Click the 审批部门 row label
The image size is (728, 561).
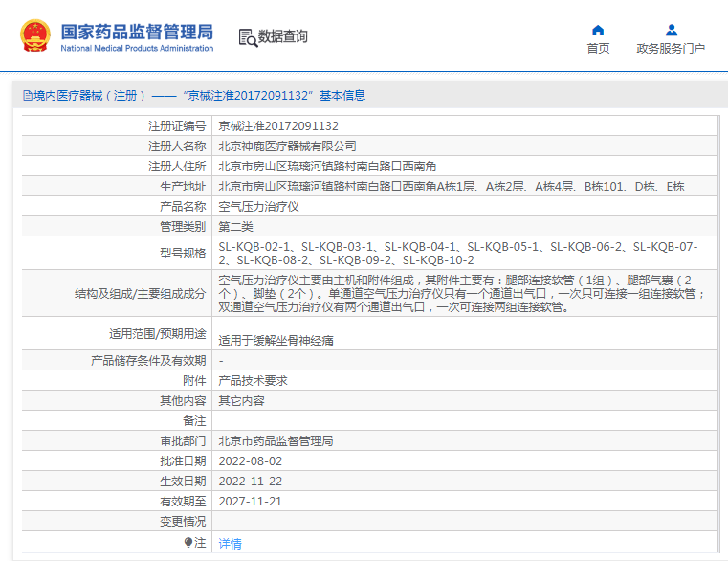(183, 440)
